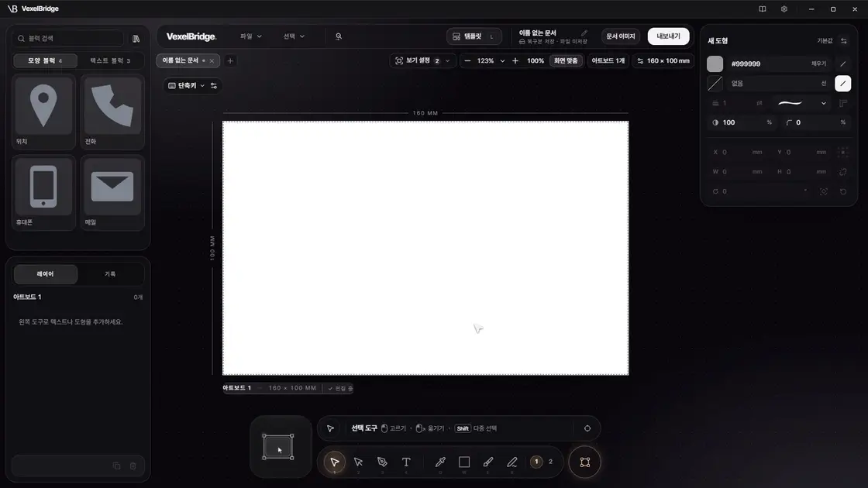Click the 화면 맞춤 fit button

coord(566,61)
